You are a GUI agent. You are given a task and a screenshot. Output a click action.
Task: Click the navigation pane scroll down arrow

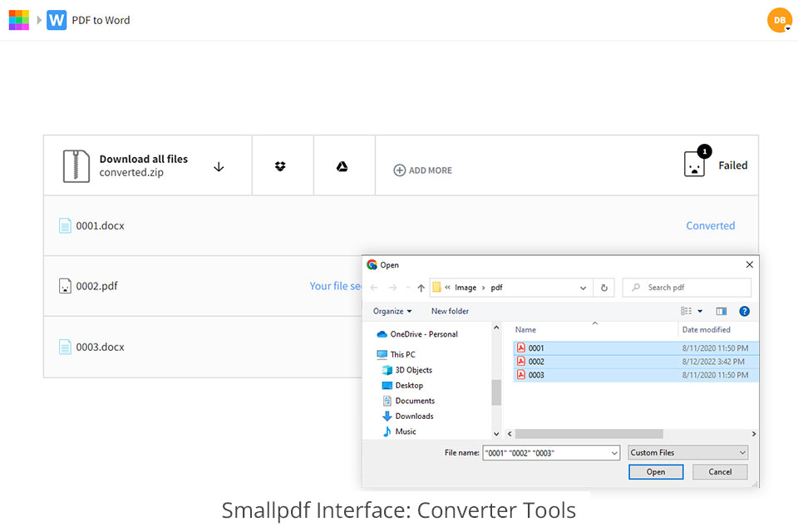tap(496, 434)
